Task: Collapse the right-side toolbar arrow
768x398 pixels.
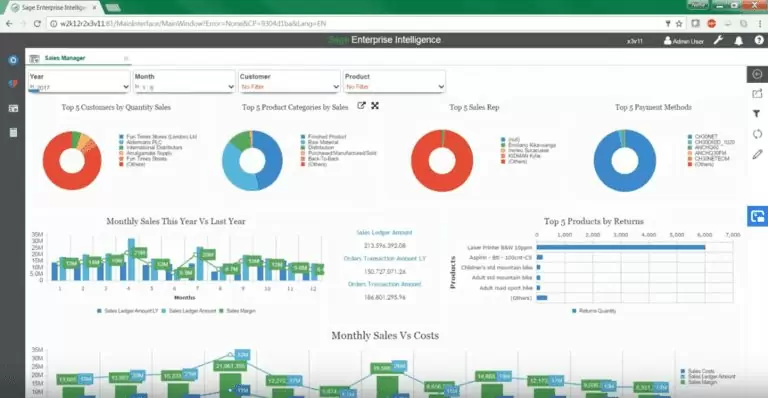Action: coord(757,74)
